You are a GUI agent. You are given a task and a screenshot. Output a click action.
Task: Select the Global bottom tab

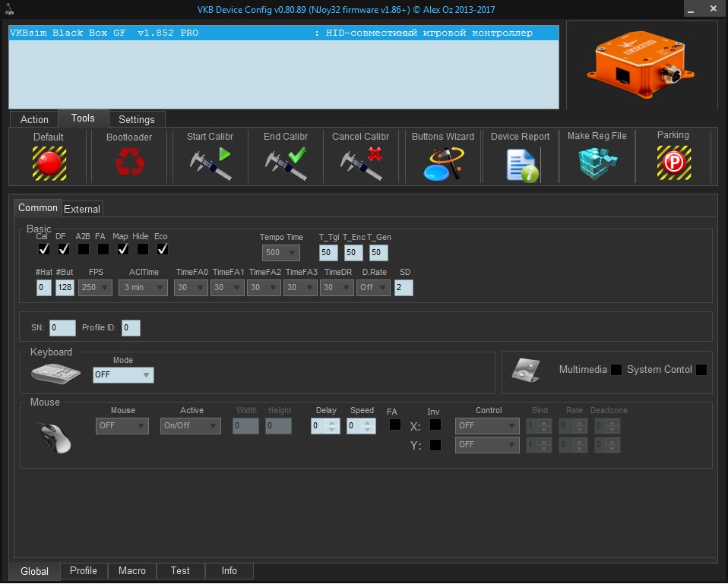(x=34, y=572)
